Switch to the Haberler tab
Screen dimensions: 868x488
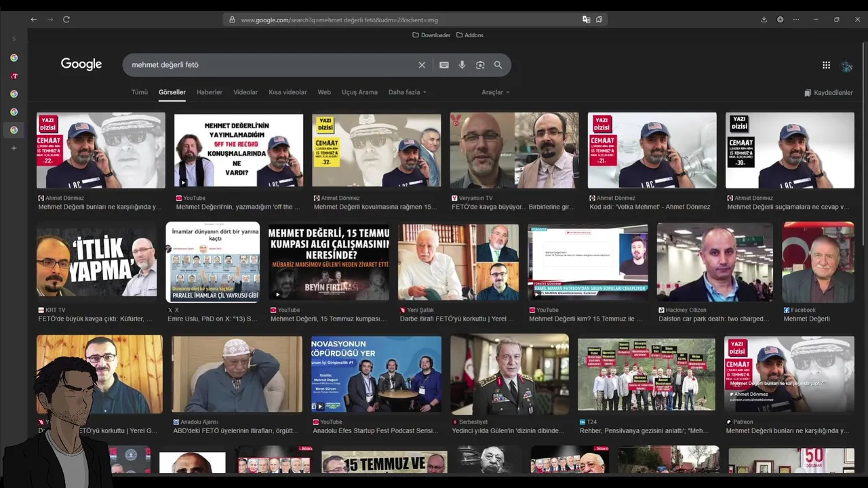click(210, 92)
